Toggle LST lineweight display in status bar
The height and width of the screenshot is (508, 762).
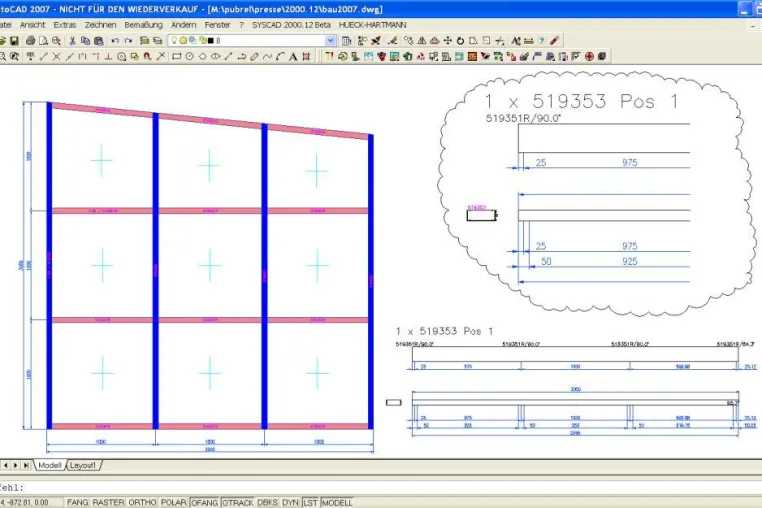[x=311, y=502]
